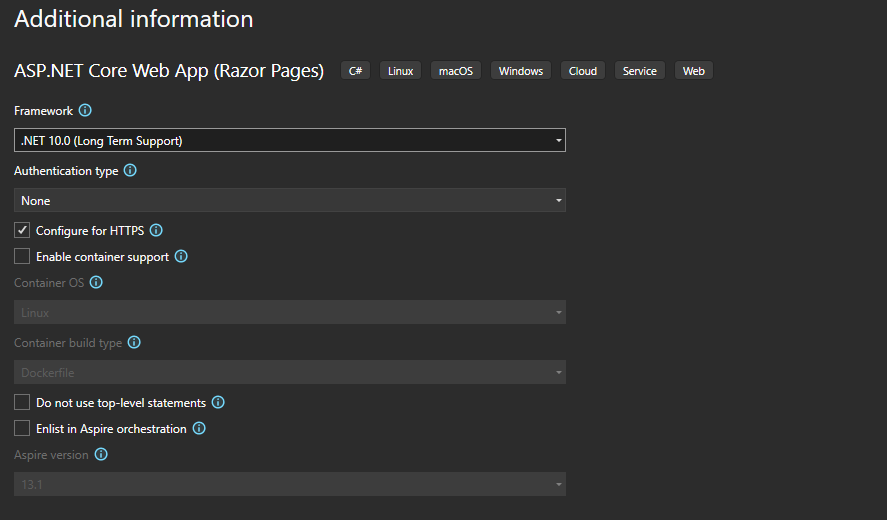Click the Cloud project tag
Viewport: 887px width, 520px height.
583,71
